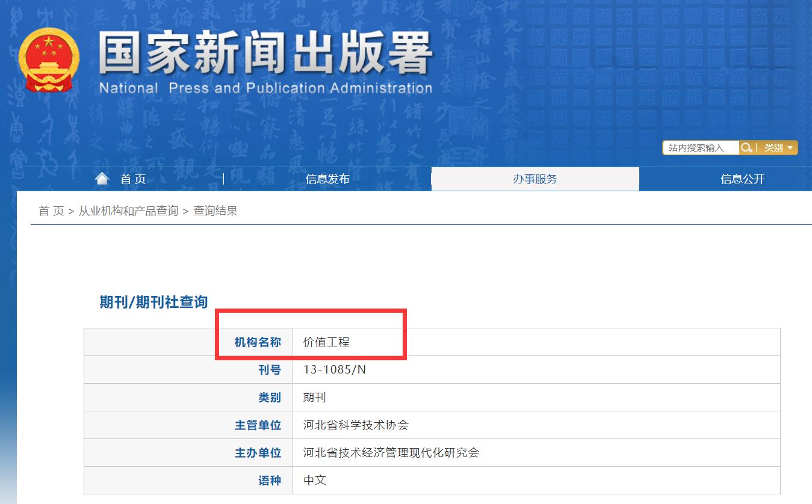Viewport: 812px width, 504px height.
Task: Open the 类别 category dropdown arrow
Action: pyautogui.click(x=790, y=147)
